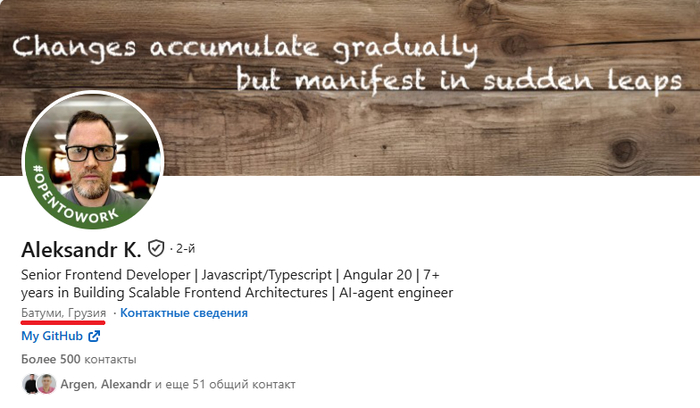This screenshot has height=408, width=700.
Task: Click the name Argen in mutual contacts
Action: pyautogui.click(x=77, y=384)
